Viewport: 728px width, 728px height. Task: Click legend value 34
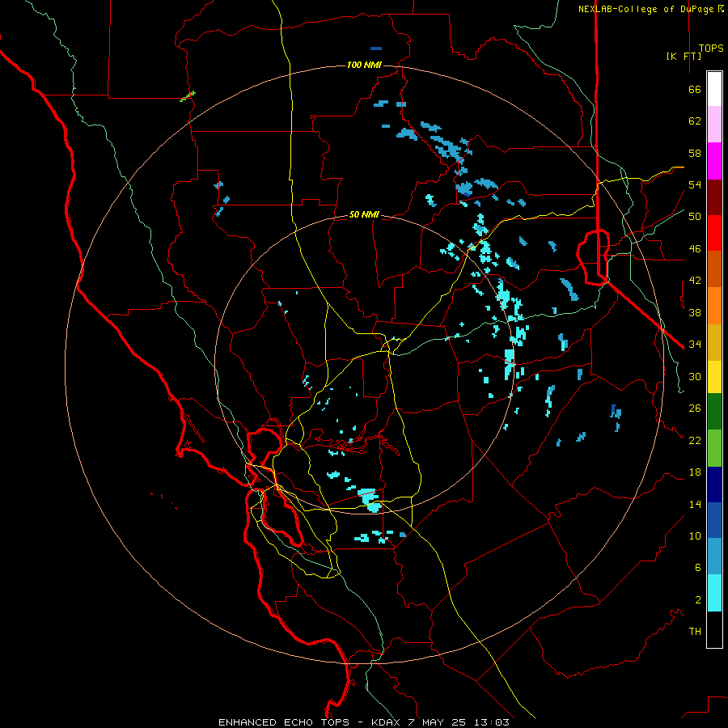695,345
